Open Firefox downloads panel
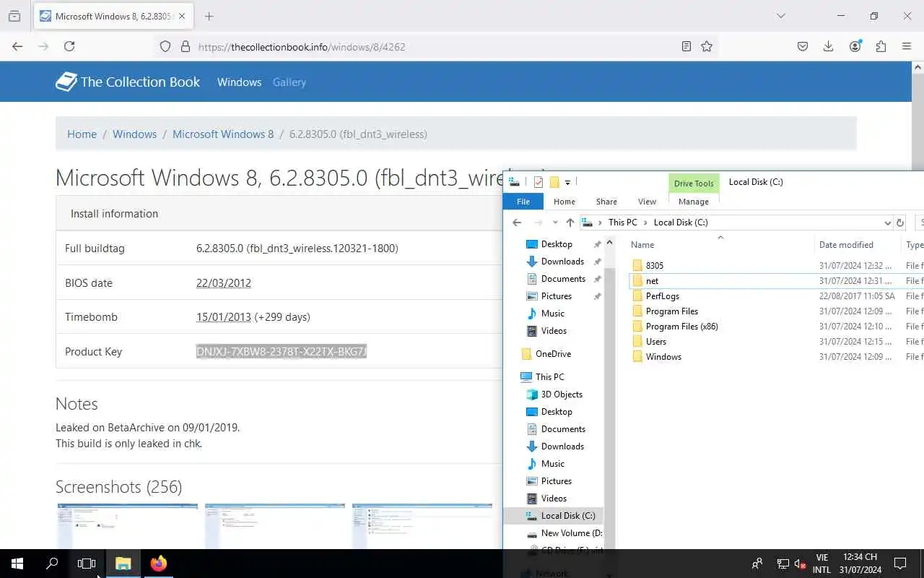Viewport: 924px width, 578px height. pyautogui.click(x=829, y=46)
